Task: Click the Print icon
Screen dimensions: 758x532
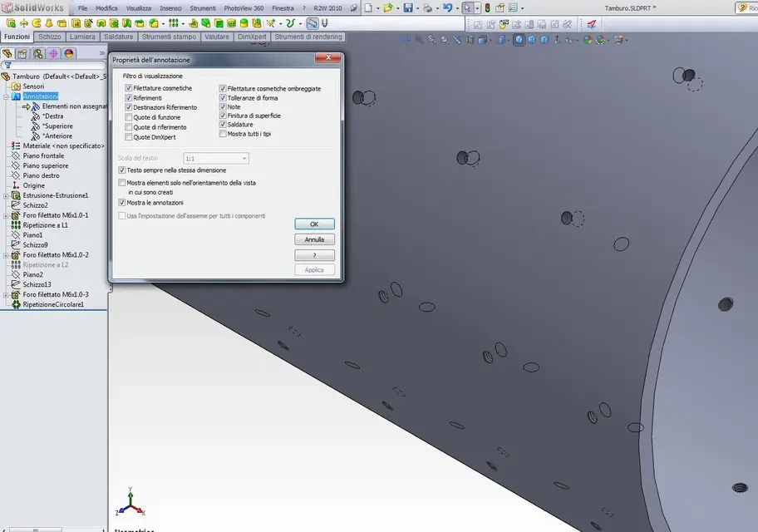Action: coord(428,7)
